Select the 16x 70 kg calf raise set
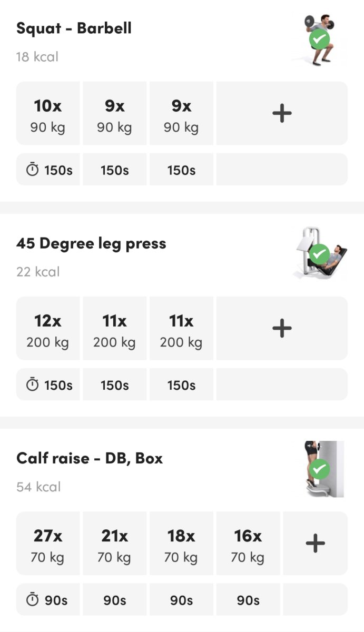 point(248,543)
